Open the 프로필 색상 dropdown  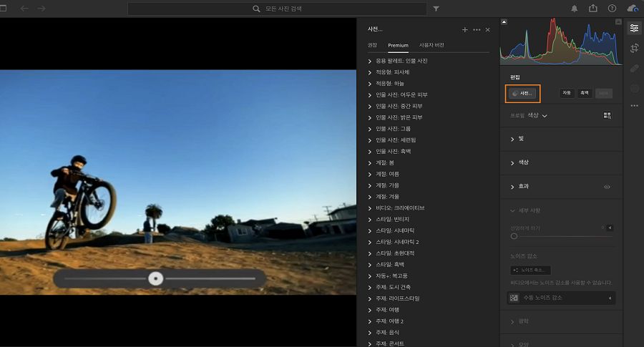(x=537, y=115)
